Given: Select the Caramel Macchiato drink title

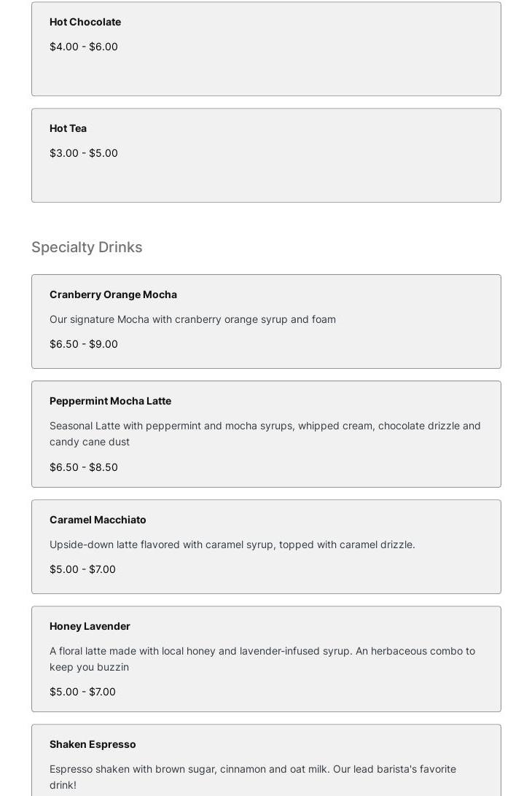Looking at the screenshot, I should click(98, 520).
